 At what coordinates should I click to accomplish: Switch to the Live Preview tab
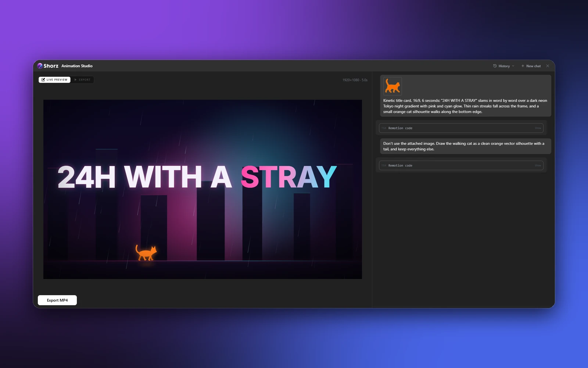tap(54, 79)
